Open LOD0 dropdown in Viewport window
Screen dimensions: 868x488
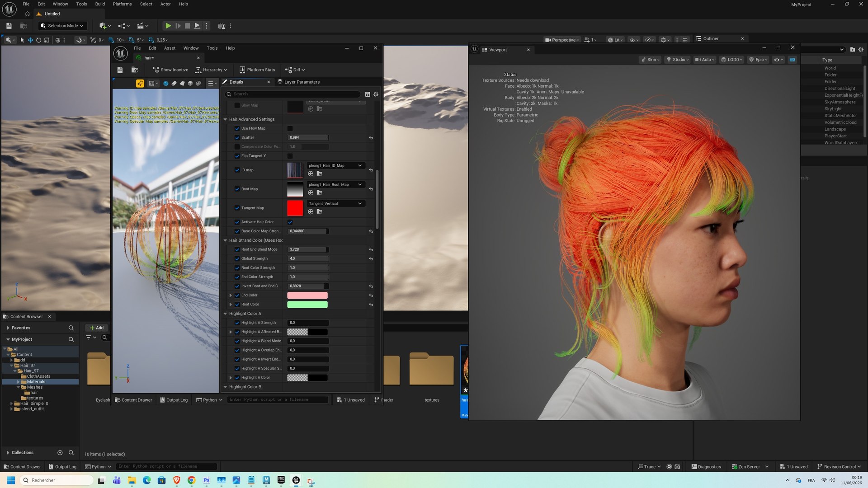click(731, 60)
